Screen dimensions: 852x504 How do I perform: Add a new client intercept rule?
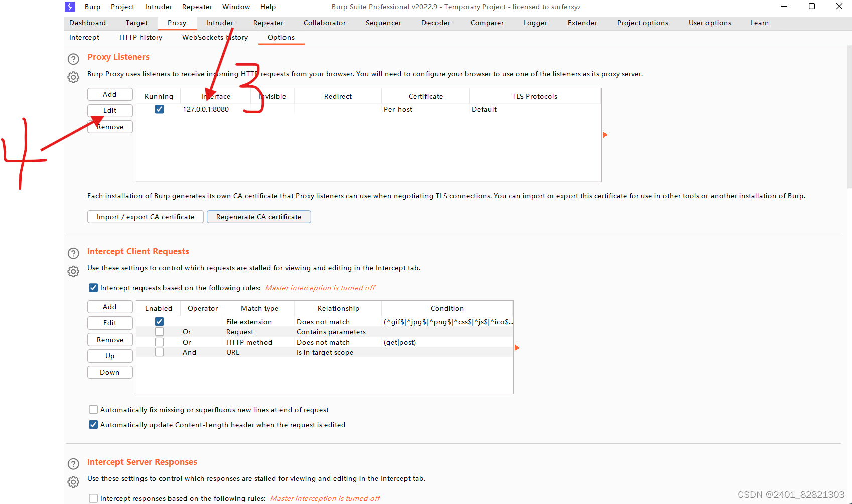pos(110,307)
